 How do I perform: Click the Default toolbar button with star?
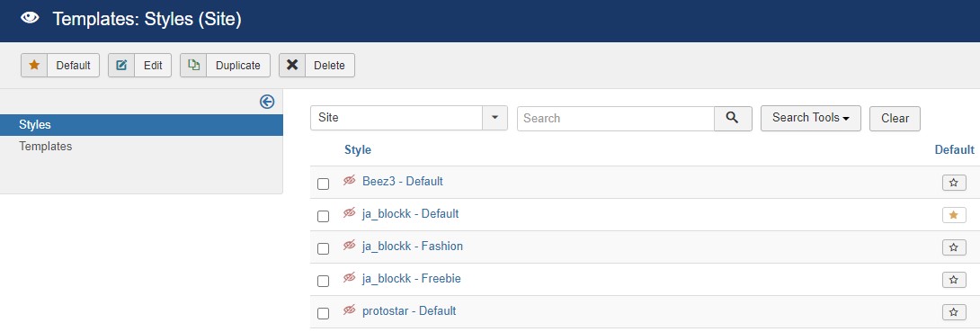tap(60, 65)
